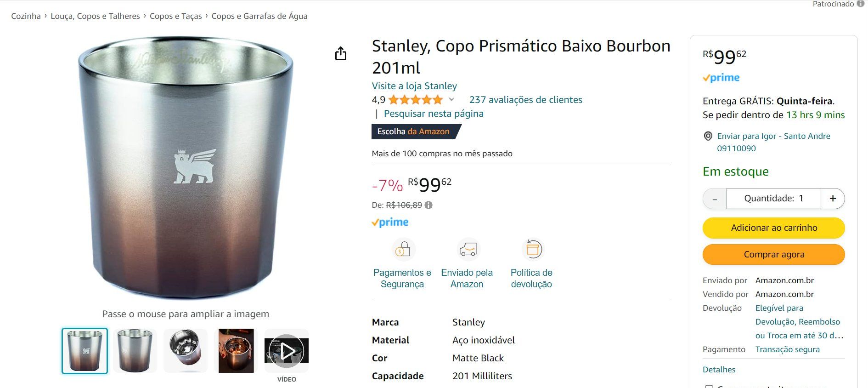Expand the star rating dropdown chevron
The image size is (868, 388).
point(451,99)
